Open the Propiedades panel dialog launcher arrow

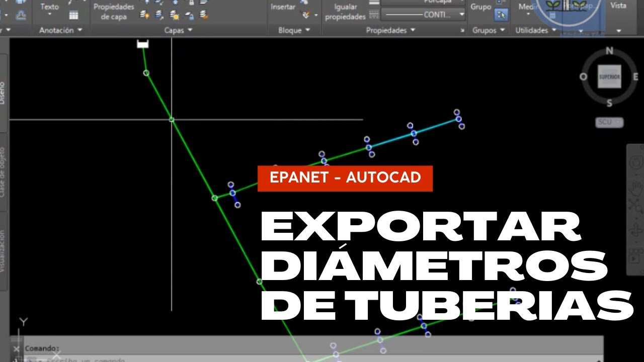tap(462, 31)
